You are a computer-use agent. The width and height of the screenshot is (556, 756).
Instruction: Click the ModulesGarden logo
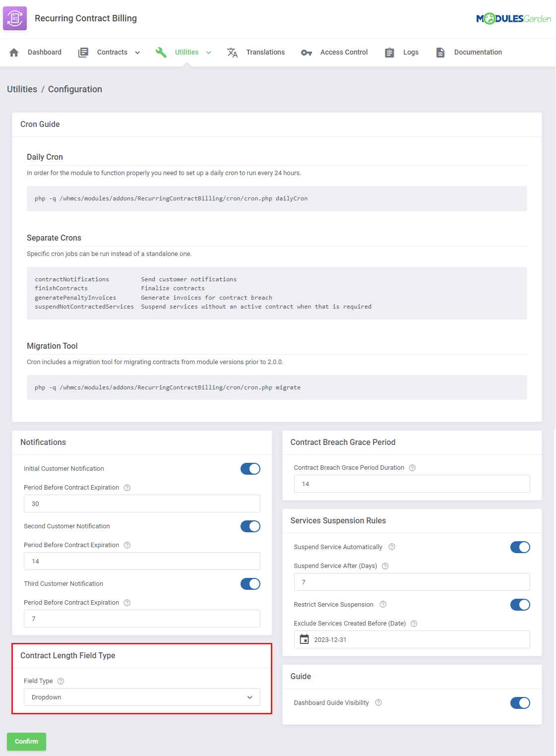tap(513, 19)
